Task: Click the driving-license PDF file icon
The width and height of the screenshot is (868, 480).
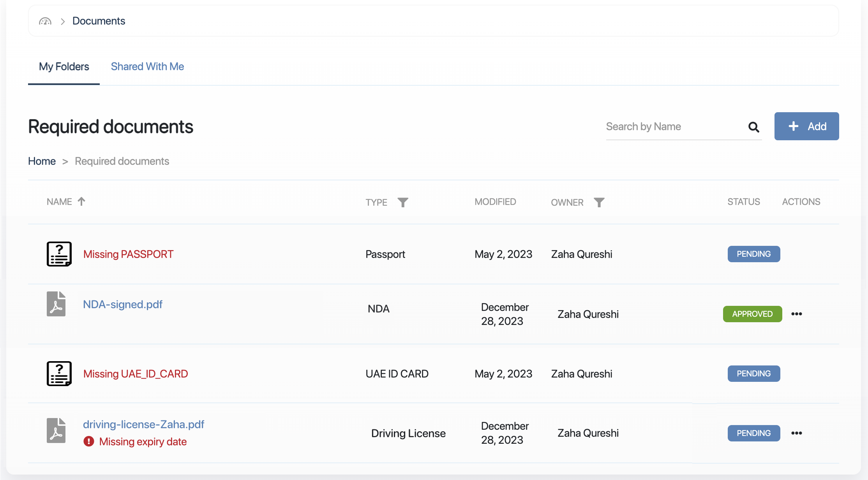Action: 56,431
